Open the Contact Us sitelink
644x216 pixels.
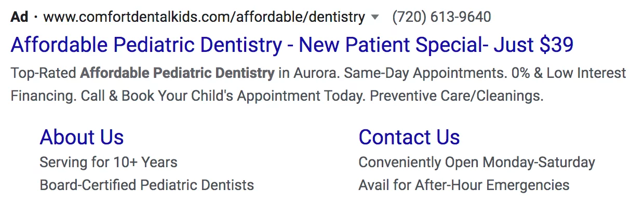(x=409, y=137)
